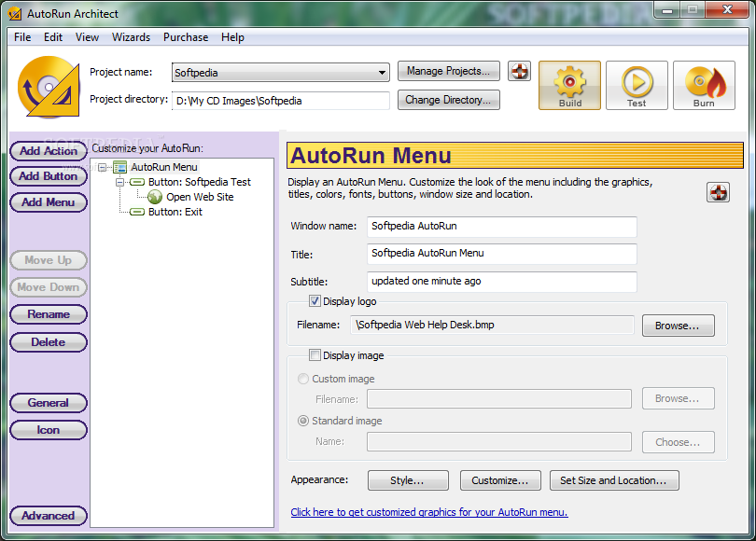Open the Icon settings button

point(49,430)
